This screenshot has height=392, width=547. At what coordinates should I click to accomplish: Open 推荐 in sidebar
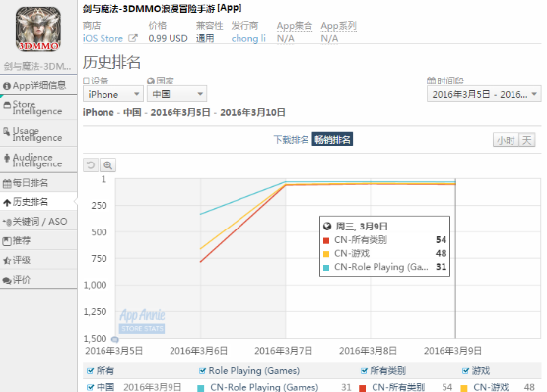(38, 240)
